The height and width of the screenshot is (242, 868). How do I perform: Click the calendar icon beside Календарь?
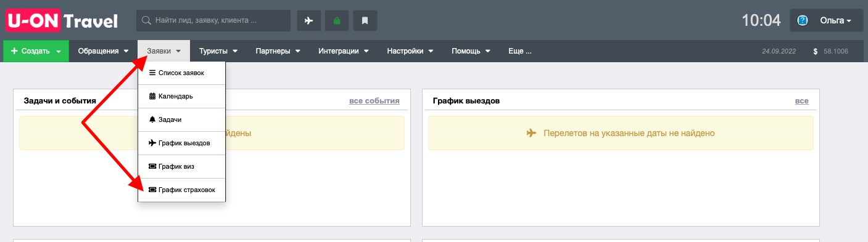(152, 96)
